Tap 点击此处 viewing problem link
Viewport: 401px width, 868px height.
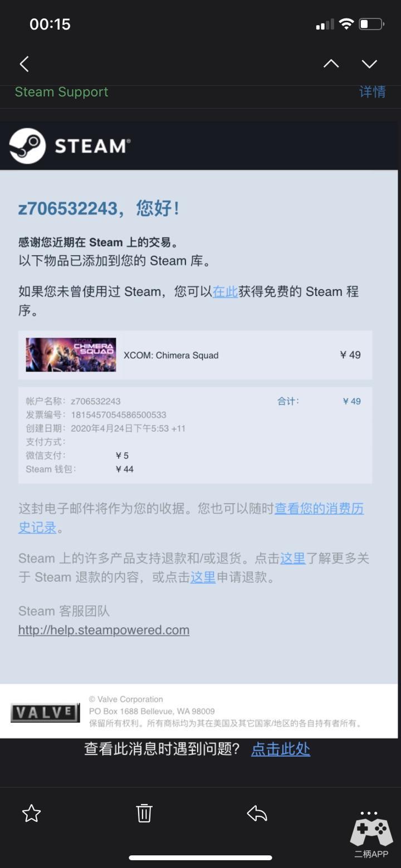pos(280,749)
